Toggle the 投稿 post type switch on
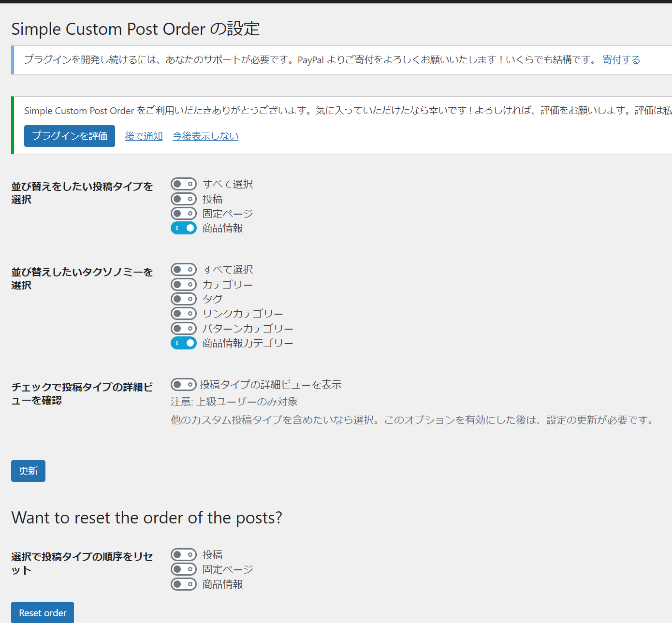The width and height of the screenshot is (672, 623). (184, 199)
